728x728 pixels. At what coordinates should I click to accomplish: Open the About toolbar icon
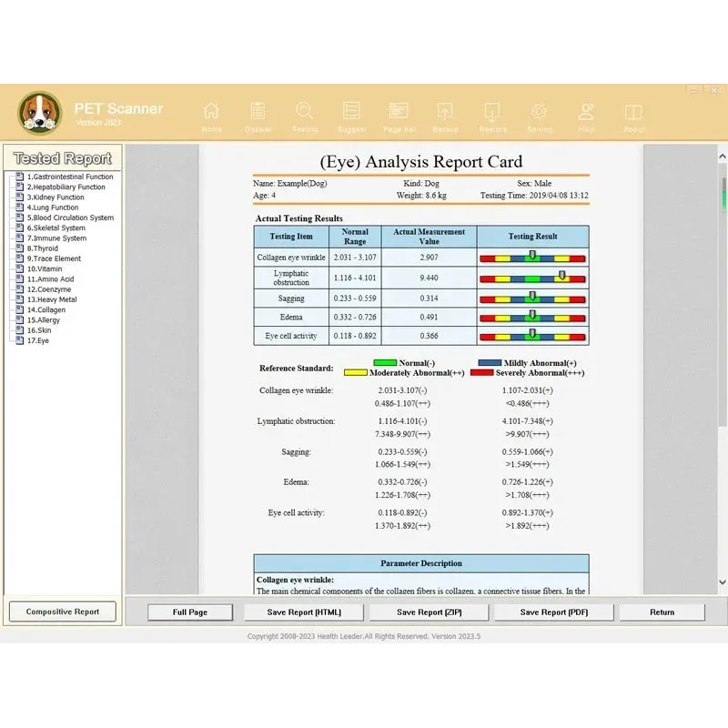click(x=632, y=115)
